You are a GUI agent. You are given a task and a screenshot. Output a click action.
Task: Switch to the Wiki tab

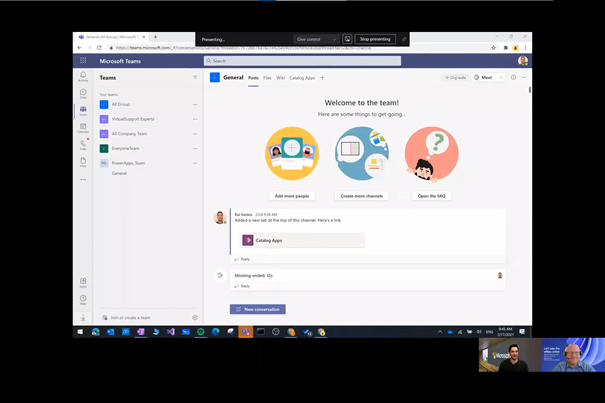[281, 78]
